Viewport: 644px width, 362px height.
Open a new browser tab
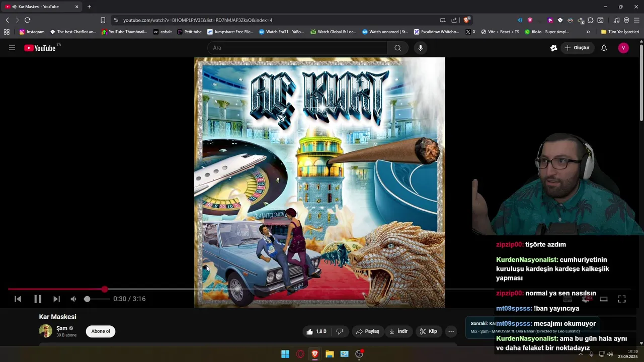(89, 7)
